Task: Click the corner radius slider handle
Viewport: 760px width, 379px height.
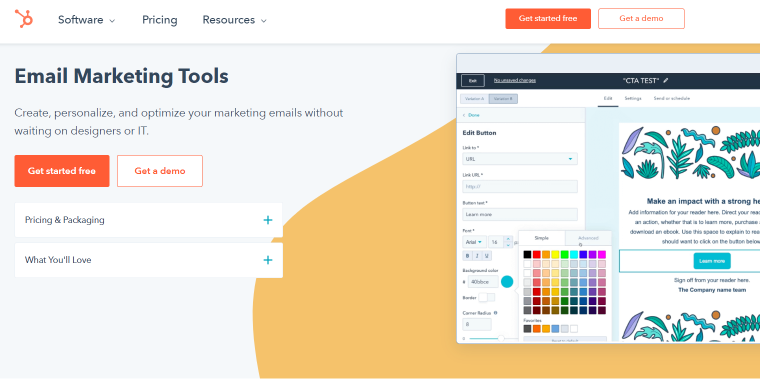Action: point(501,338)
